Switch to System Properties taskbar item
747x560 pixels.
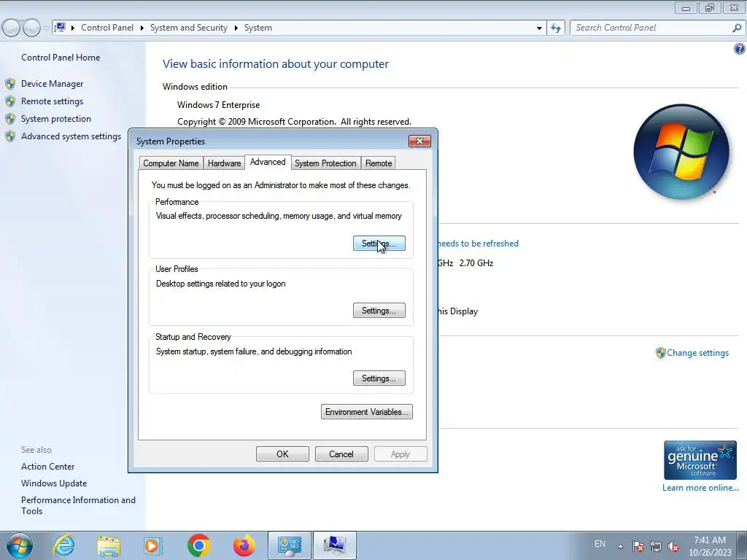click(x=334, y=545)
